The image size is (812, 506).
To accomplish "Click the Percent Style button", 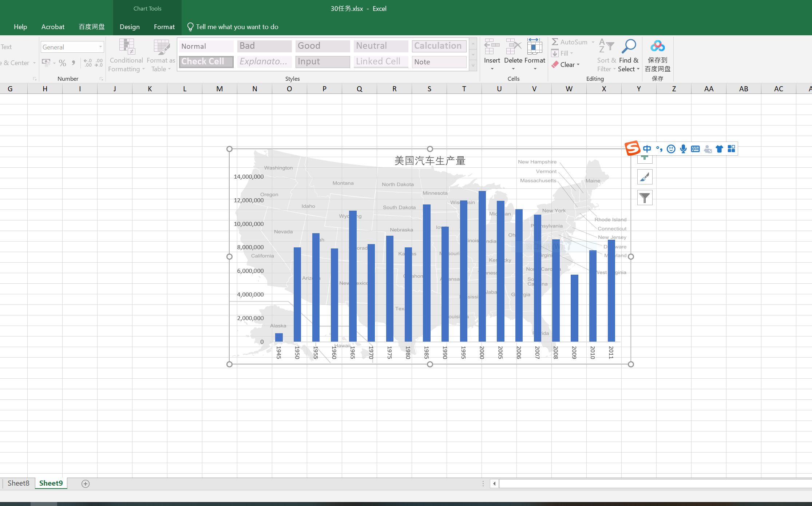I will 62,63.
